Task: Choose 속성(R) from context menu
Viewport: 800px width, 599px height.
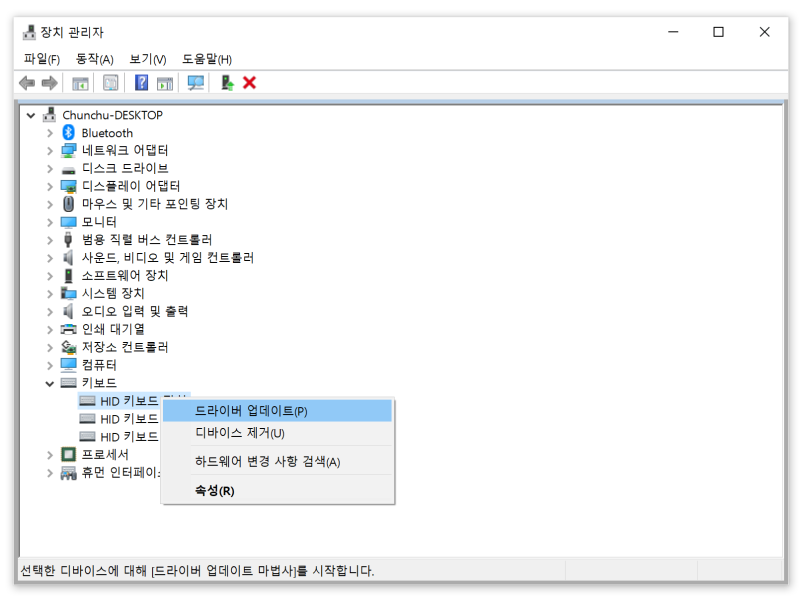Action: pos(278,490)
